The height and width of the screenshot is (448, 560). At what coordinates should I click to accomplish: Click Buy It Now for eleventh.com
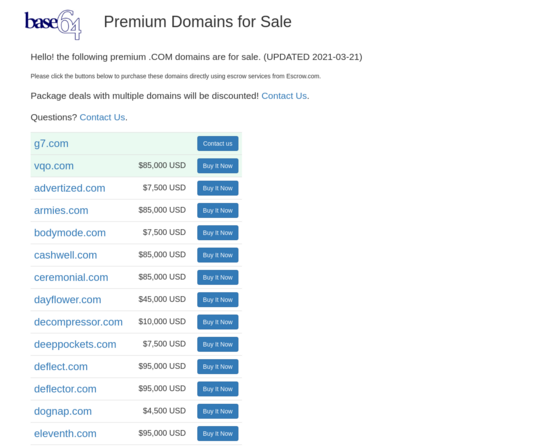tap(218, 434)
